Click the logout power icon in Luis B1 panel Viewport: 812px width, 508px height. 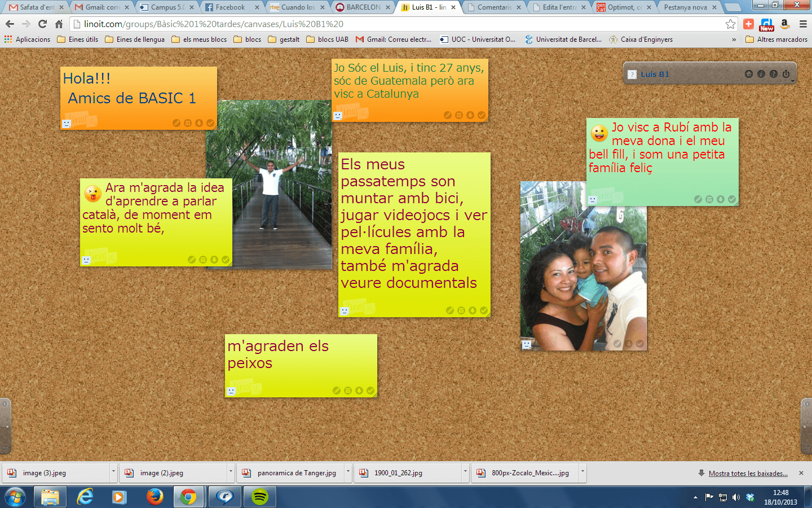(786, 74)
